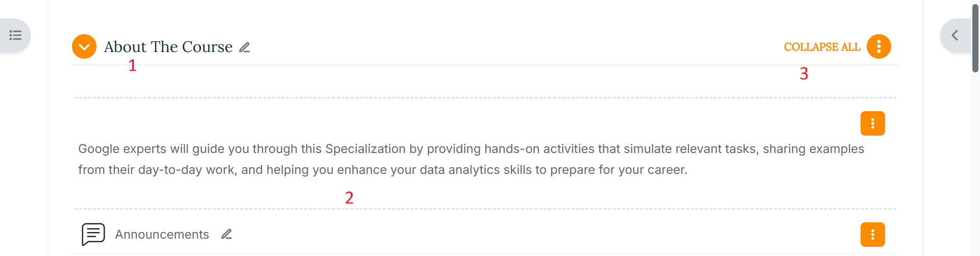Open the Announcements three-dot actions menu

872,235
